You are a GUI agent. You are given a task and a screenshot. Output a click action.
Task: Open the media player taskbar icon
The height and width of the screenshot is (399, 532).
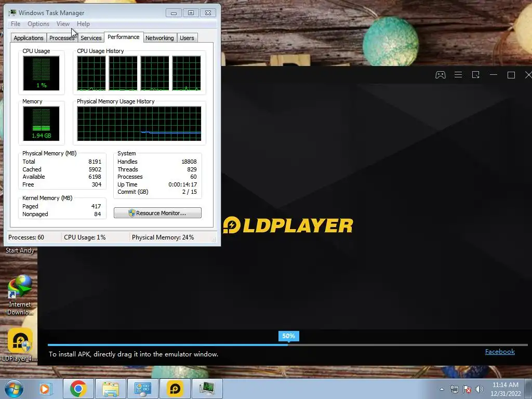45,389
